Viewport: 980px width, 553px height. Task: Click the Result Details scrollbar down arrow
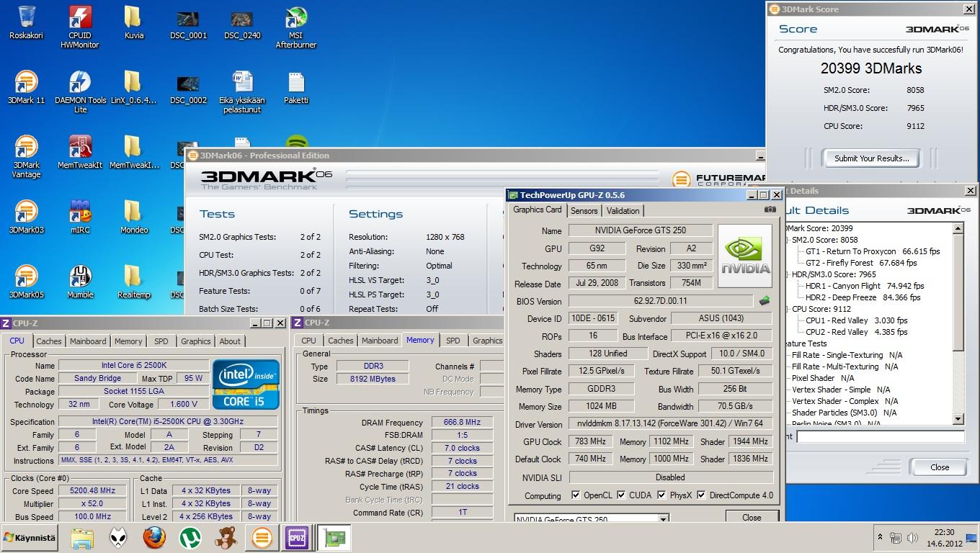coord(958,419)
